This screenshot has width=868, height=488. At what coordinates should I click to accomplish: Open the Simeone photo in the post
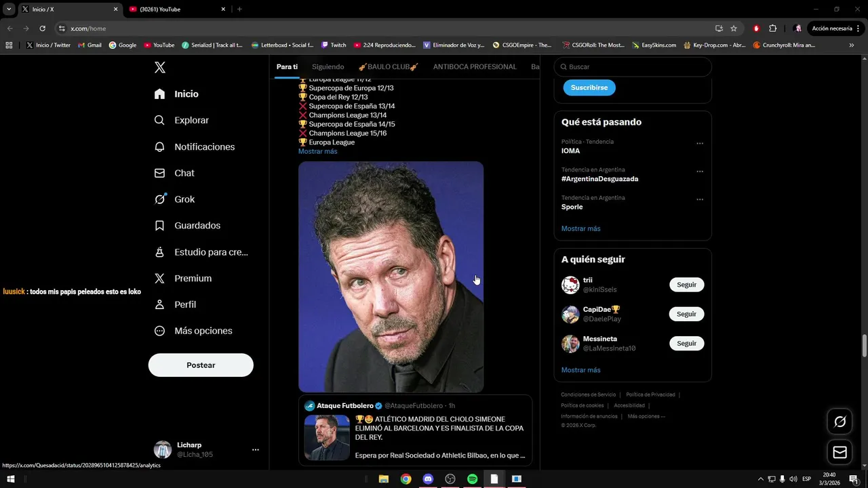pyautogui.click(x=391, y=277)
